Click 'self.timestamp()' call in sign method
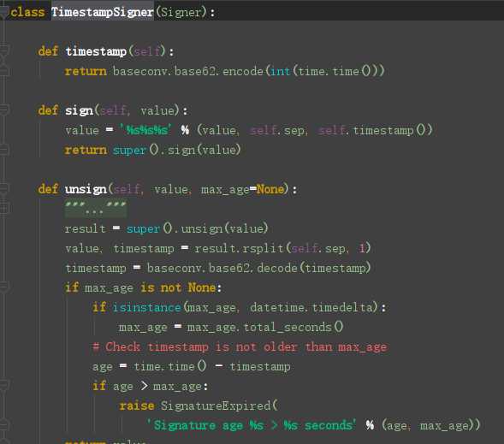This screenshot has height=444, width=504. point(375,130)
